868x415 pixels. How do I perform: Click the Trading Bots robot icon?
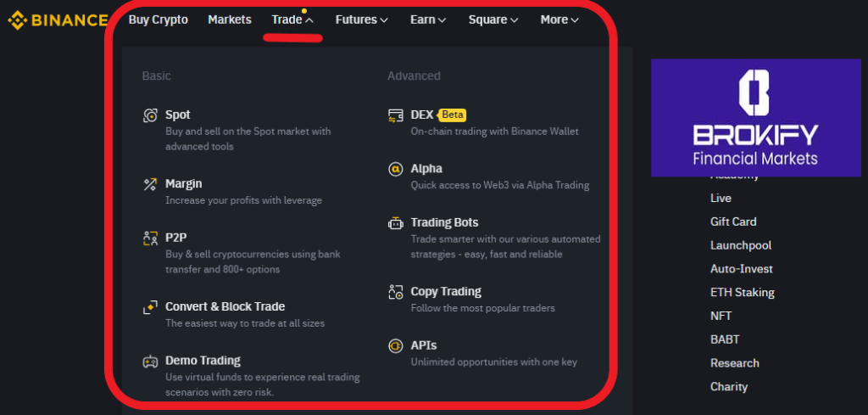tap(395, 223)
